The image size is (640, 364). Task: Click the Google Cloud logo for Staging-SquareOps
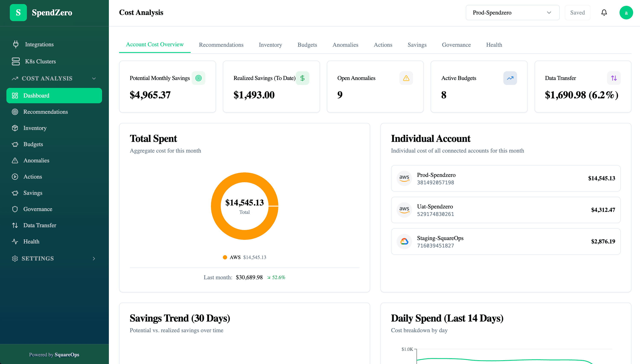pos(404,241)
